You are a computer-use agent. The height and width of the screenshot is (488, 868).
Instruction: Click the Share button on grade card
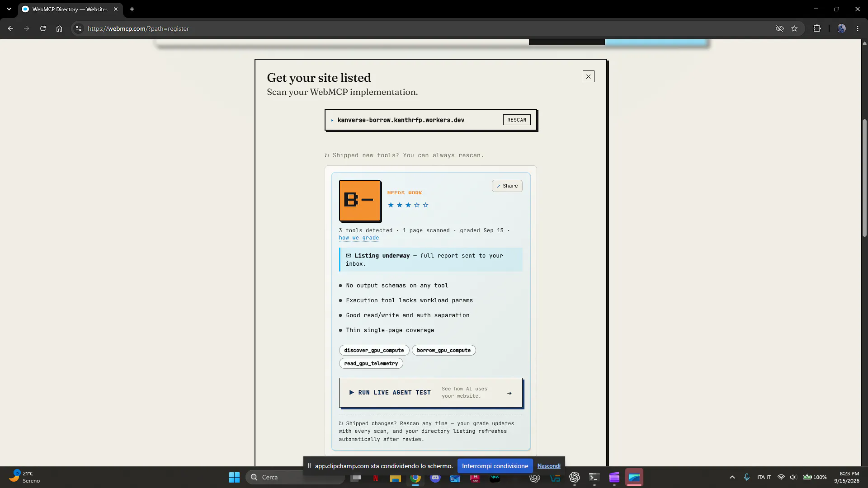507,186
